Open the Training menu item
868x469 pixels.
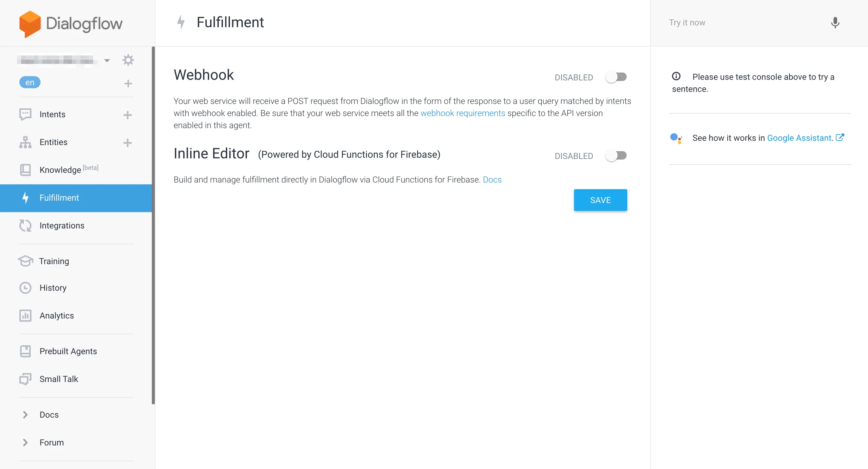tap(54, 261)
